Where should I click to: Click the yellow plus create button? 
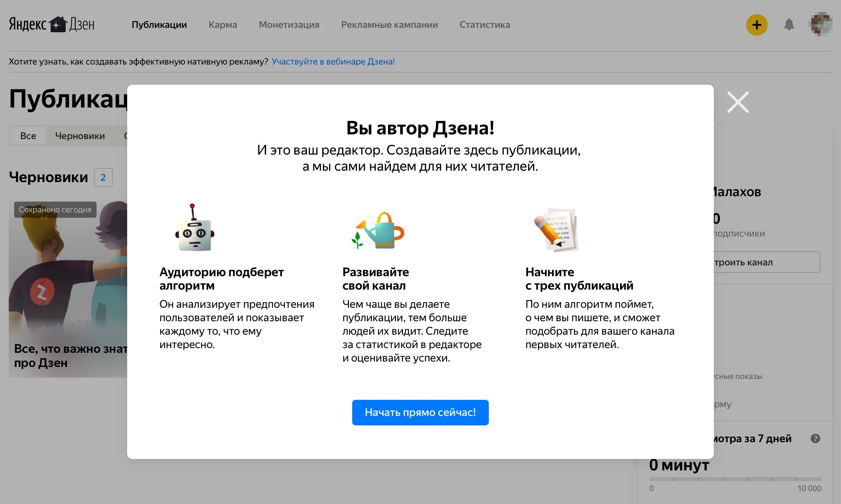coord(756,25)
